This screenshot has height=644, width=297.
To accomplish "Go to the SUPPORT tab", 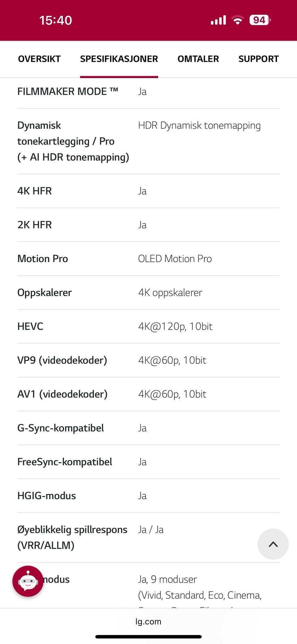I will pyautogui.click(x=259, y=59).
